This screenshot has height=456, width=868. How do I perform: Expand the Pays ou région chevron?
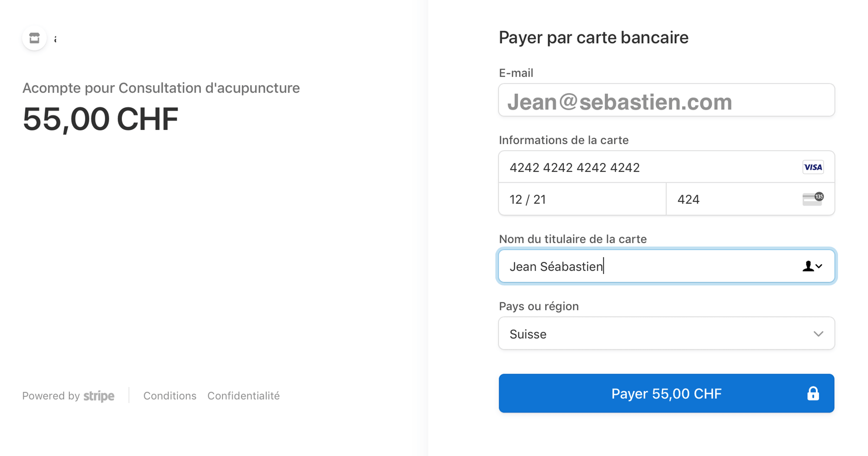coord(818,334)
